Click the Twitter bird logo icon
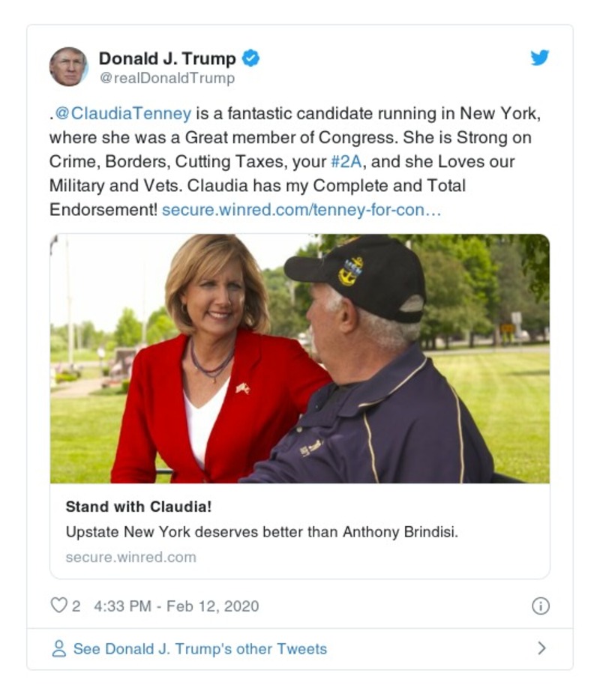The image size is (600, 700). [x=539, y=57]
